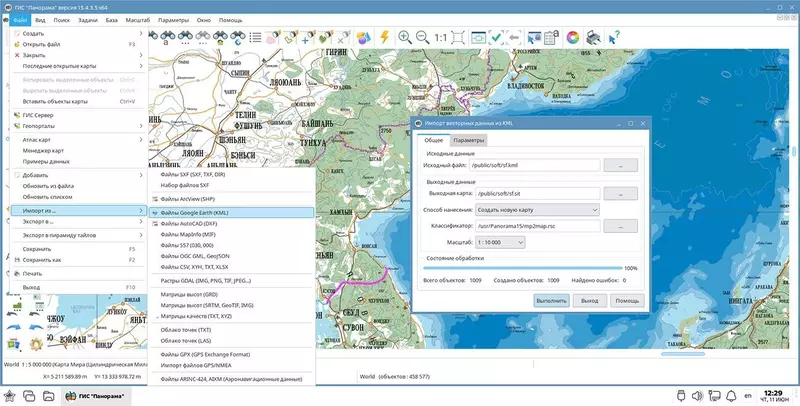
Task: Click the notification bell tray icon
Action: (731, 396)
